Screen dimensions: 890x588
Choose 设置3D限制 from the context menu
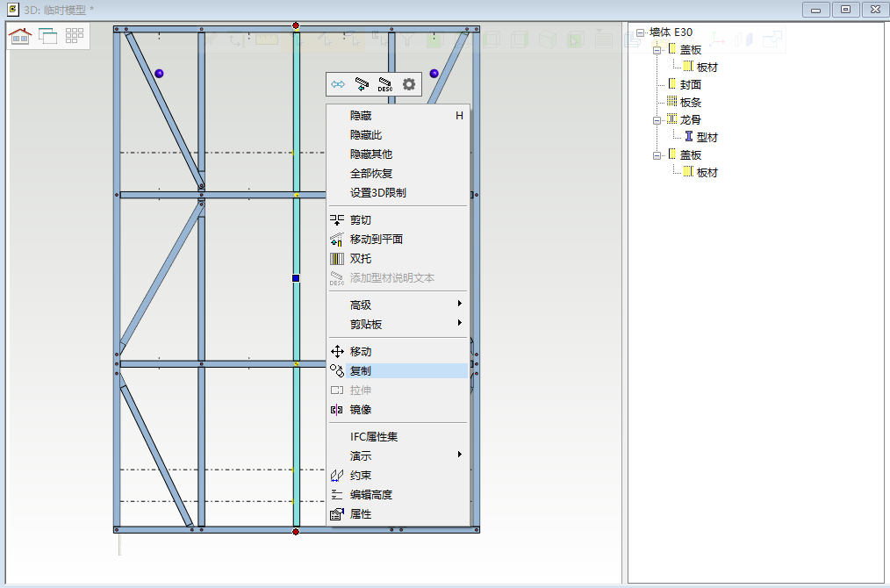click(398, 193)
